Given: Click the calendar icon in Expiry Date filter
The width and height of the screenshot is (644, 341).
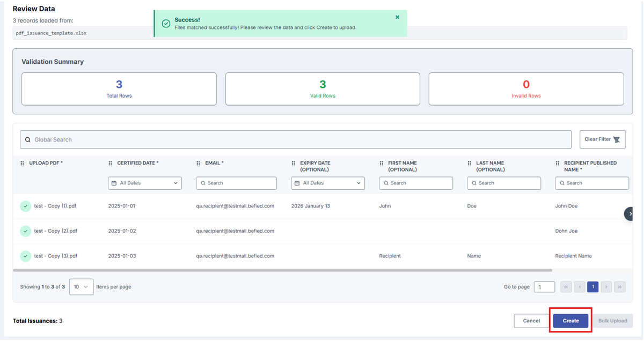Looking at the screenshot, I should point(297,183).
